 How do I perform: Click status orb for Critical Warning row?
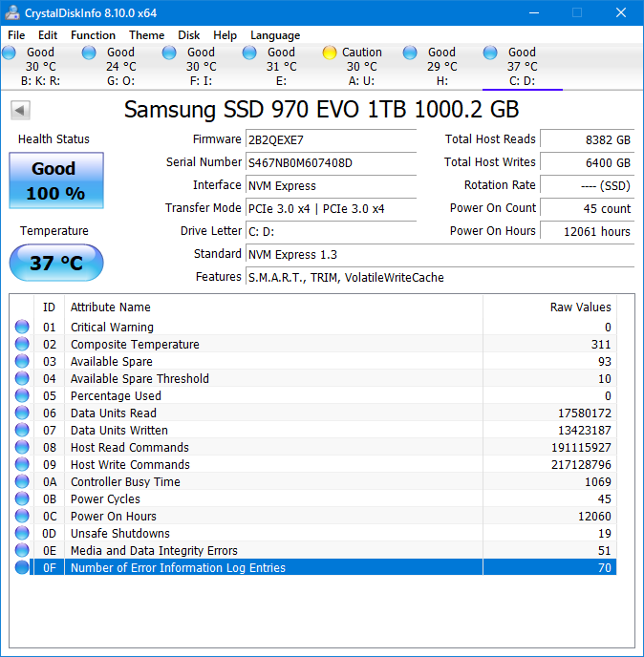pyautogui.click(x=22, y=327)
